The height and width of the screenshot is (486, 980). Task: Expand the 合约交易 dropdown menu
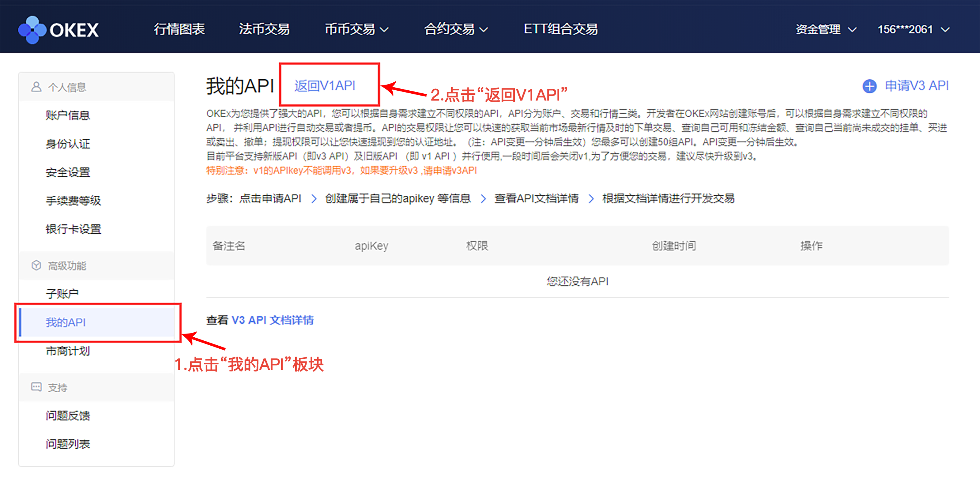(456, 29)
